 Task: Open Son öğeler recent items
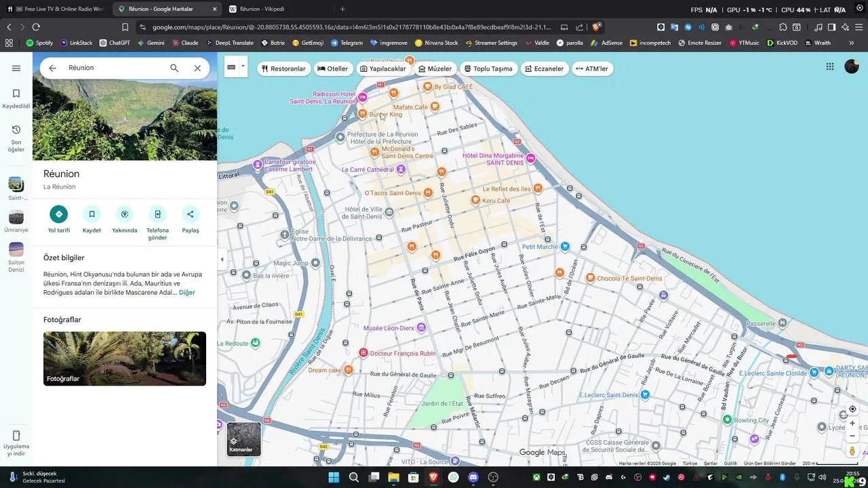[16, 138]
